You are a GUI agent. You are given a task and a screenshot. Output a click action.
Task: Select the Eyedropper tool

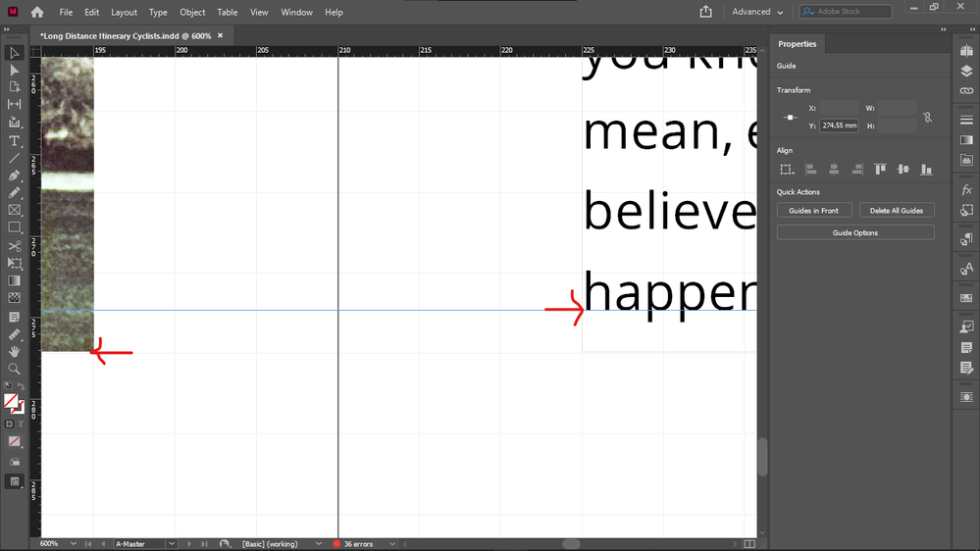(x=15, y=334)
